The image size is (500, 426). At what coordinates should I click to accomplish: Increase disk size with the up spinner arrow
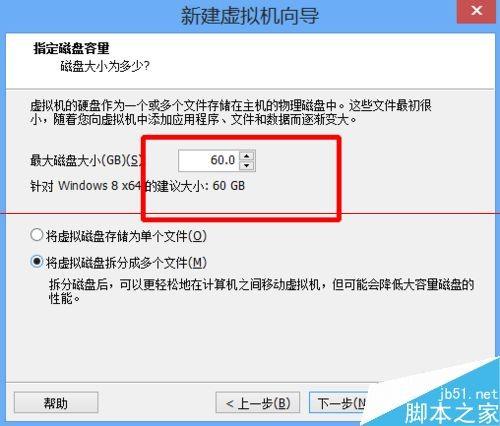point(247,156)
